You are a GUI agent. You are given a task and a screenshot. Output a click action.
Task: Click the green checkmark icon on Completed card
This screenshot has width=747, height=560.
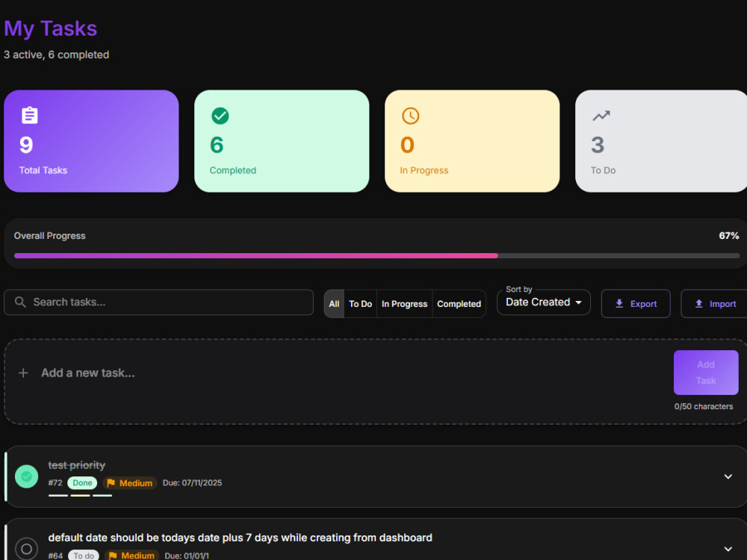[x=220, y=116]
